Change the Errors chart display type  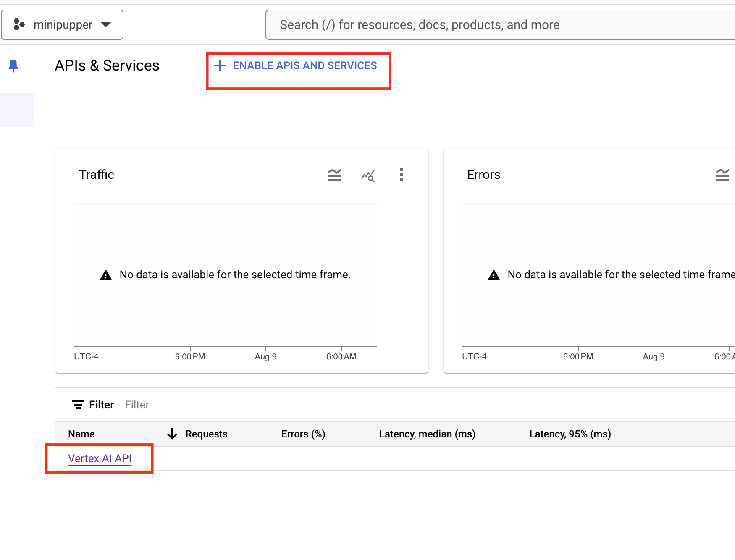click(722, 175)
